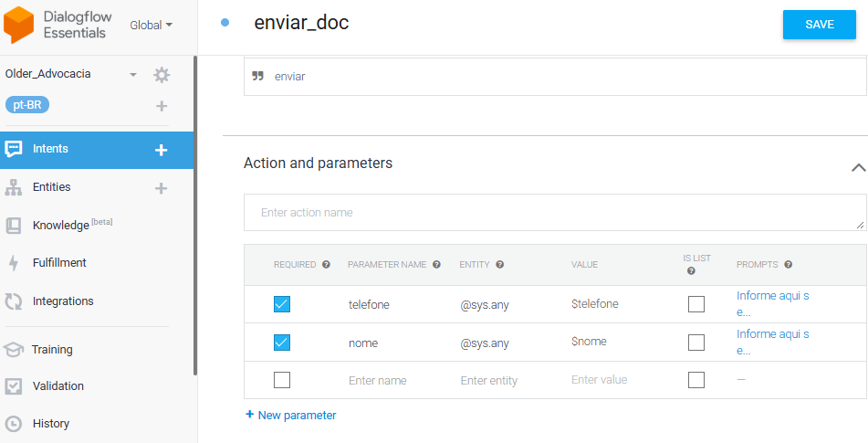Click the New parameter link
The width and height of the screenshot is (868, 443).
[291, 416]
